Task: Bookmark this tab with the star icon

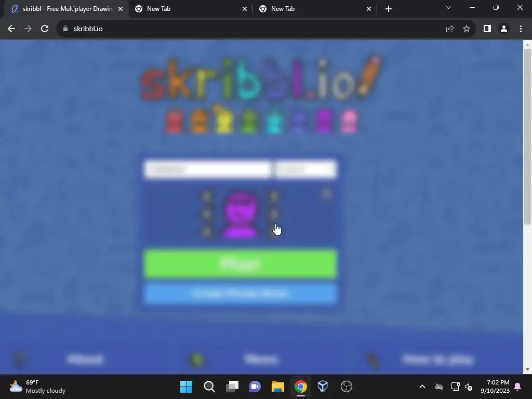Action: click(x=467, y=29)
